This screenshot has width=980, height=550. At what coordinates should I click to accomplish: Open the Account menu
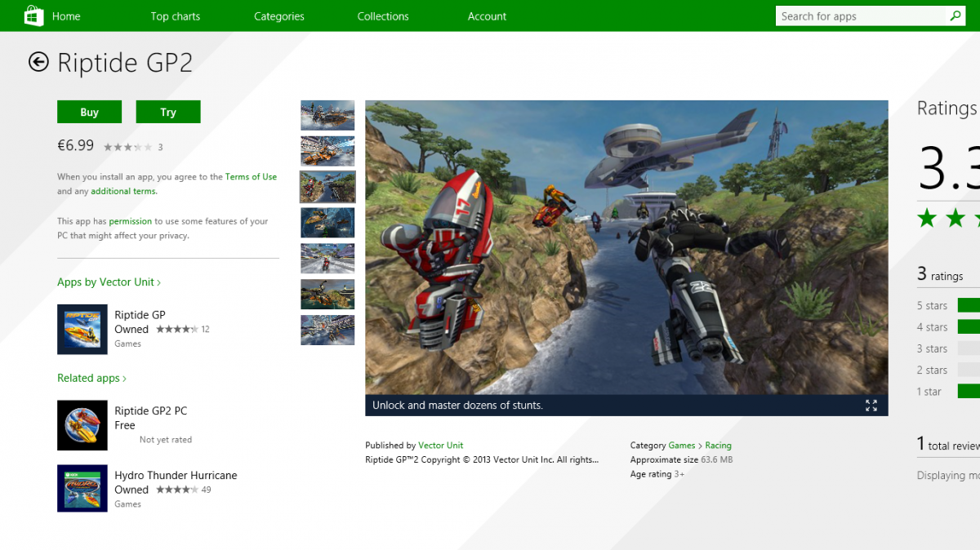tap(488, 16)
